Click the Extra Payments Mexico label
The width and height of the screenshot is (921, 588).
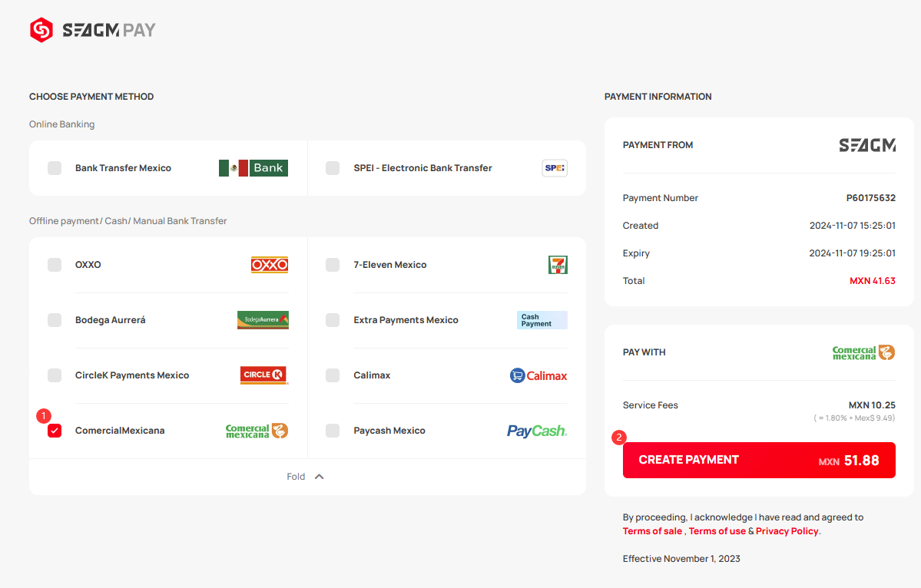tap(406, 320)
